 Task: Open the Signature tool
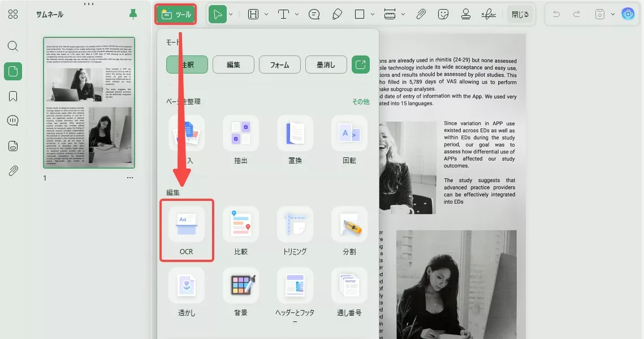pyautogui.click(x=489, y=14)
